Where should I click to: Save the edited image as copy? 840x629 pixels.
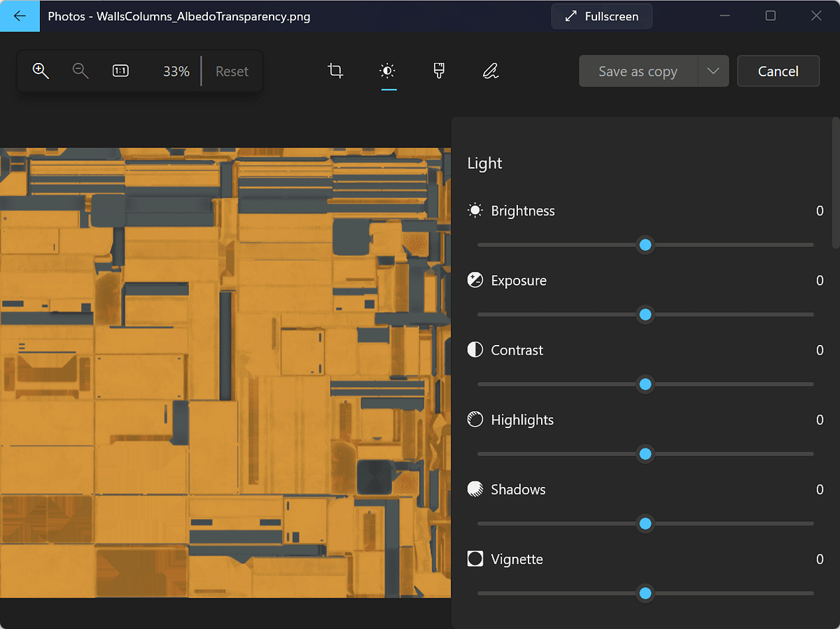click(638, 71)
